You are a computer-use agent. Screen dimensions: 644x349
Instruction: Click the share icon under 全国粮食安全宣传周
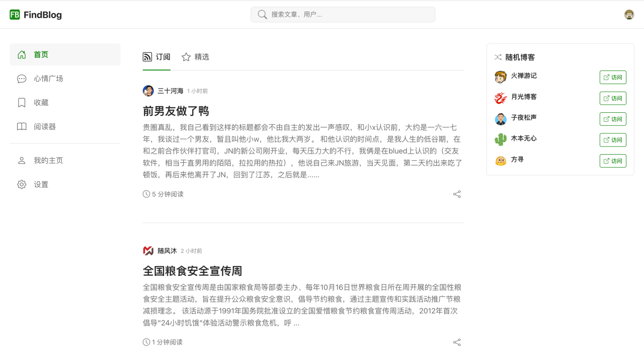click(x=457, y=342)
